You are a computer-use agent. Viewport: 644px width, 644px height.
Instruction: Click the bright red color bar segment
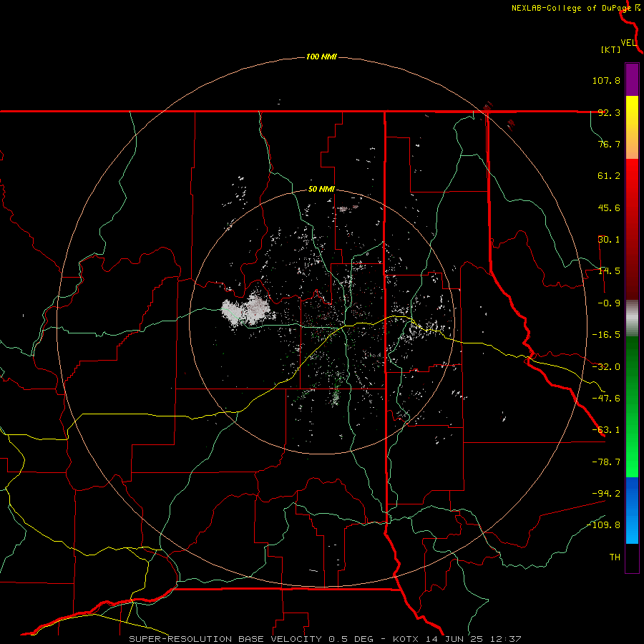click(632, 228)
